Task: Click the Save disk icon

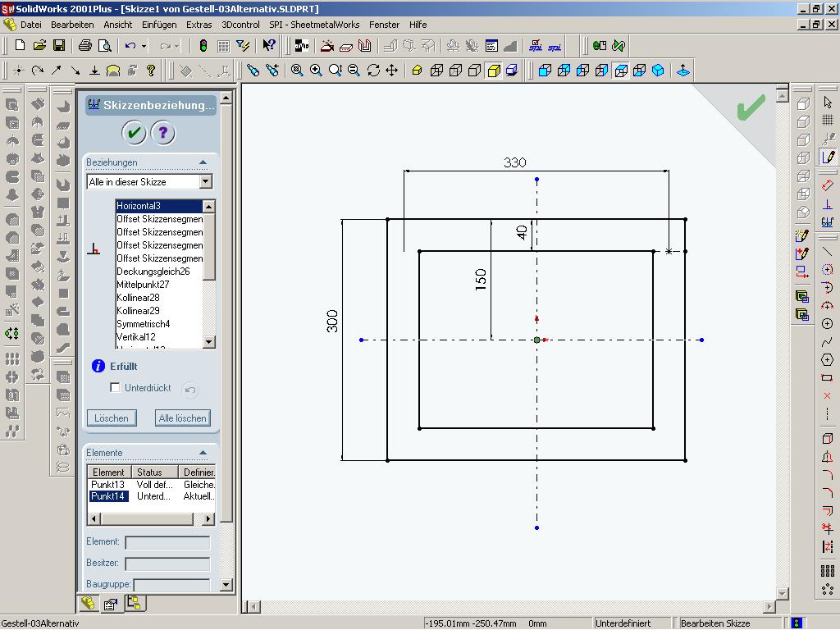Action: [x=59, y=46]
